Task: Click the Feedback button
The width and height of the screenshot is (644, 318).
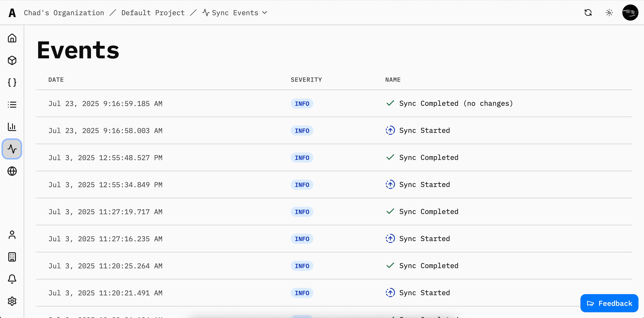Action: click(x=609, y=303)
